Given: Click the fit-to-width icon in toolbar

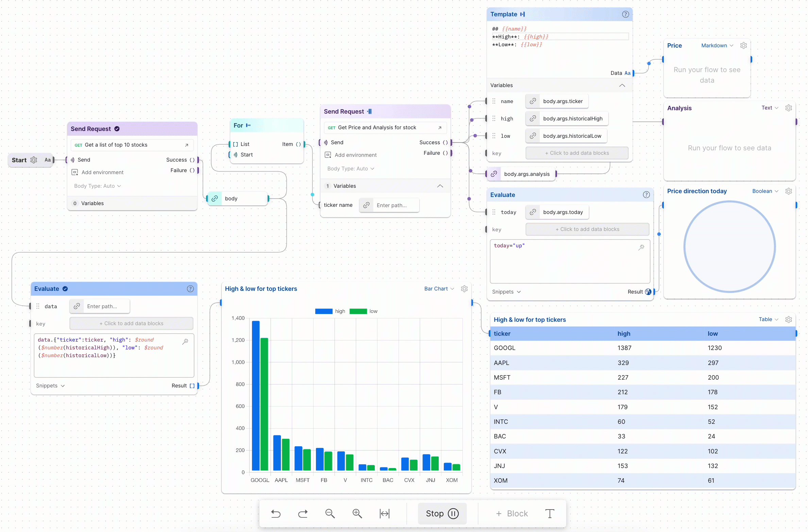Looking at the screenshot, I should 385,513.
